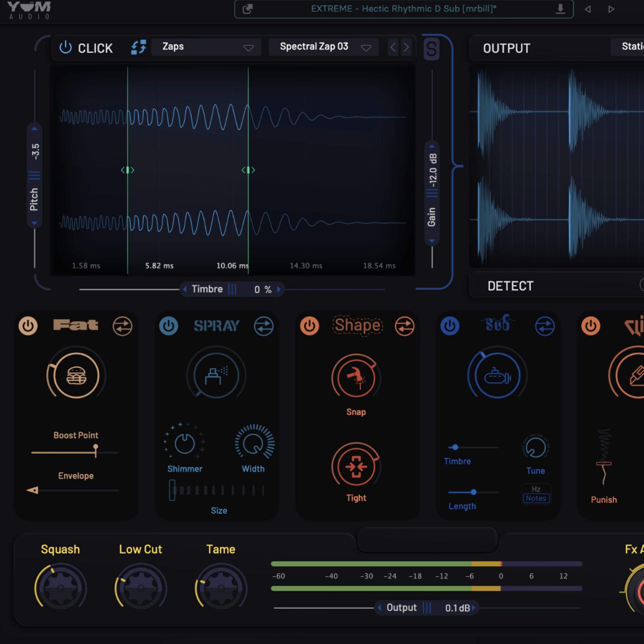
Task: Open the Zaps category dropdown
Action: 206,47
